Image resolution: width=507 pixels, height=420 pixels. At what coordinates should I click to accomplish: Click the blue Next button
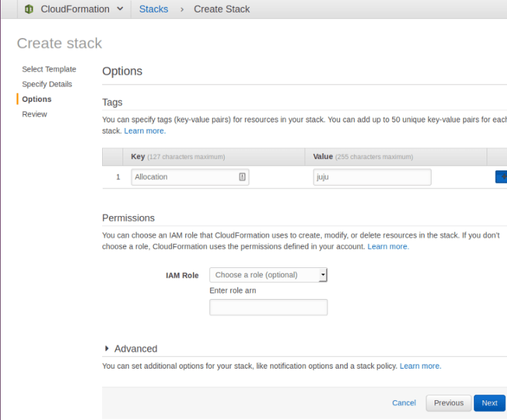point(489,403)
